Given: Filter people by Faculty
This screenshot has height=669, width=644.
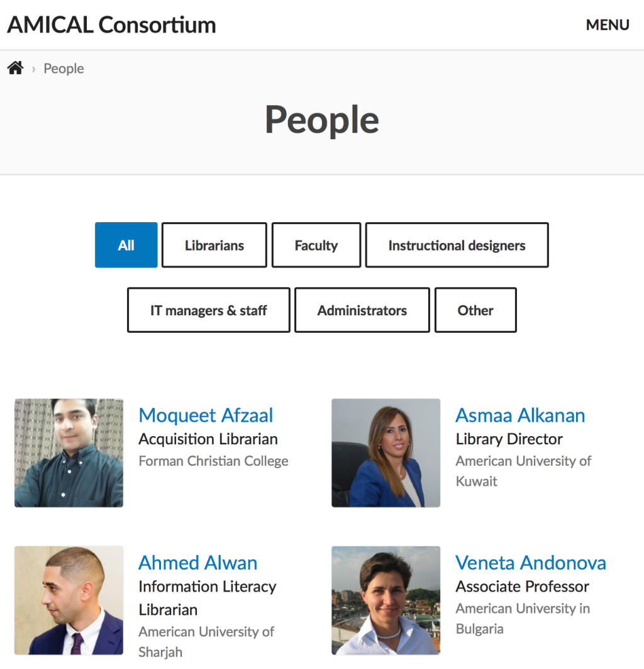Looking at the screenshot, I should 316,245.
